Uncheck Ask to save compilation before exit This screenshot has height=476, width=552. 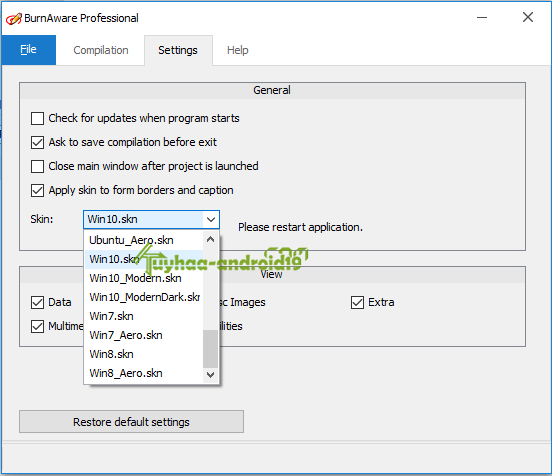(x=37, y=142)
